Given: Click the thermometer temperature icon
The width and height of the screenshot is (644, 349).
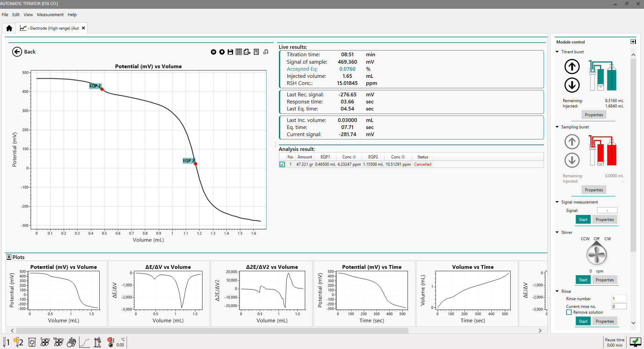Looking at the screenshot, I should click(111, 342).
